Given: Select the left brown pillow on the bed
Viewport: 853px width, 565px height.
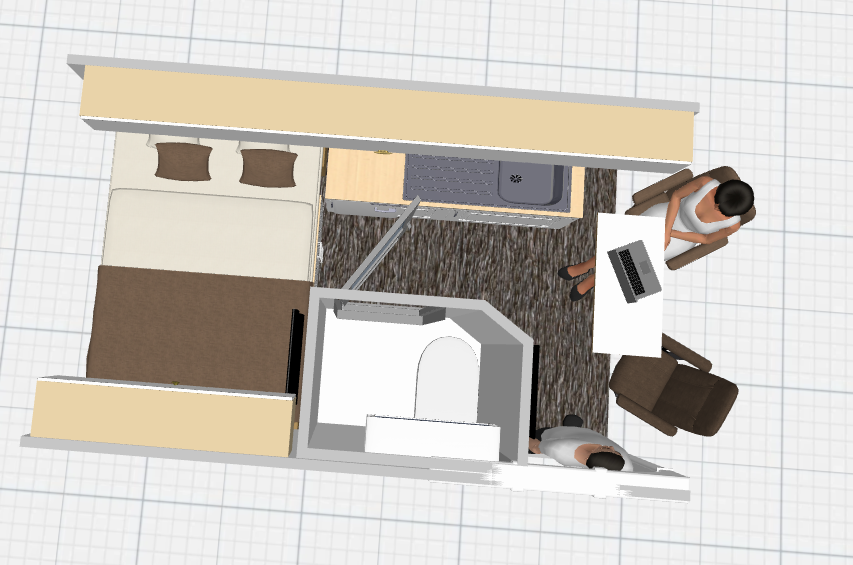Looking at the screenshot, I should point(183,162).
